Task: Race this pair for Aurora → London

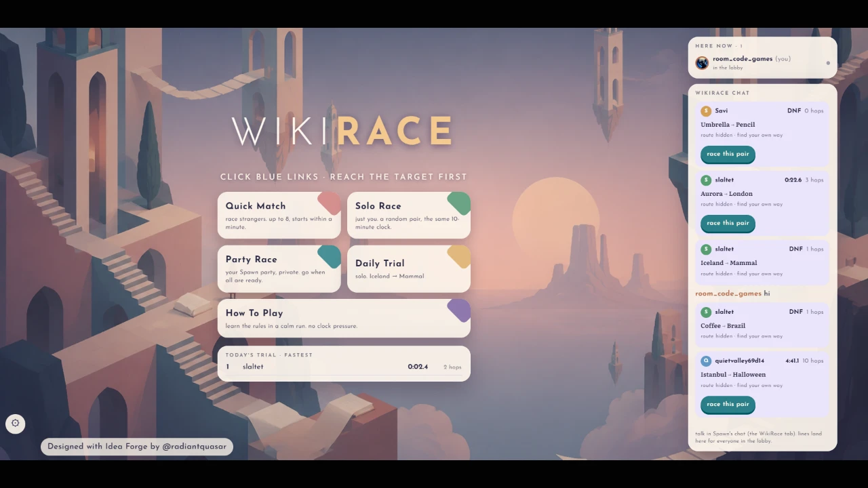Action: tap(728, 224)
